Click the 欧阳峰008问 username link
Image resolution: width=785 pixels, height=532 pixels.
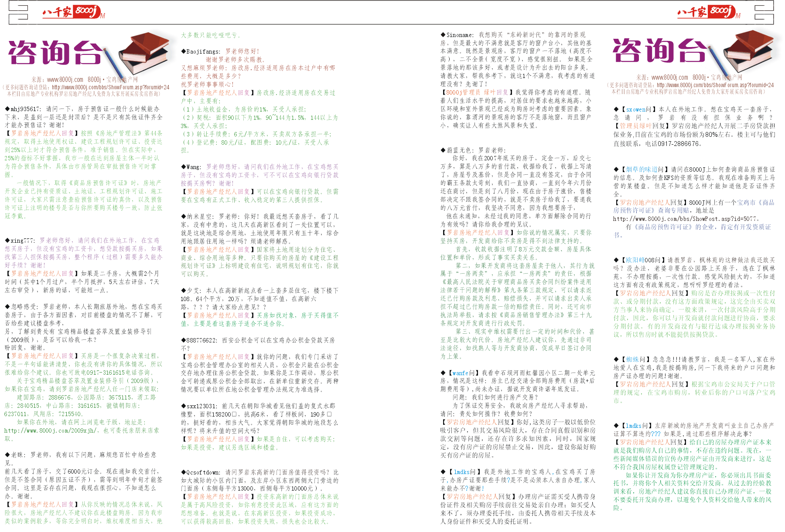643,260
